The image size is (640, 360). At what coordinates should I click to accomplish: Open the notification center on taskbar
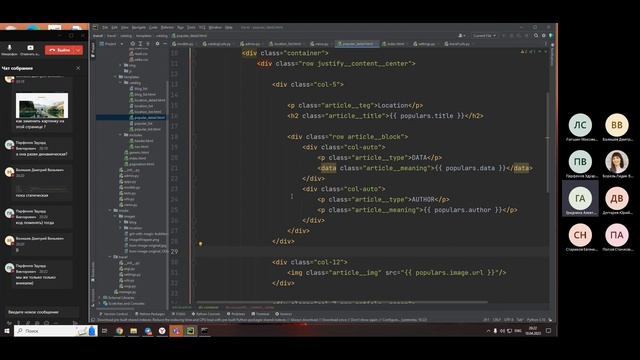[x=549, y=331]
